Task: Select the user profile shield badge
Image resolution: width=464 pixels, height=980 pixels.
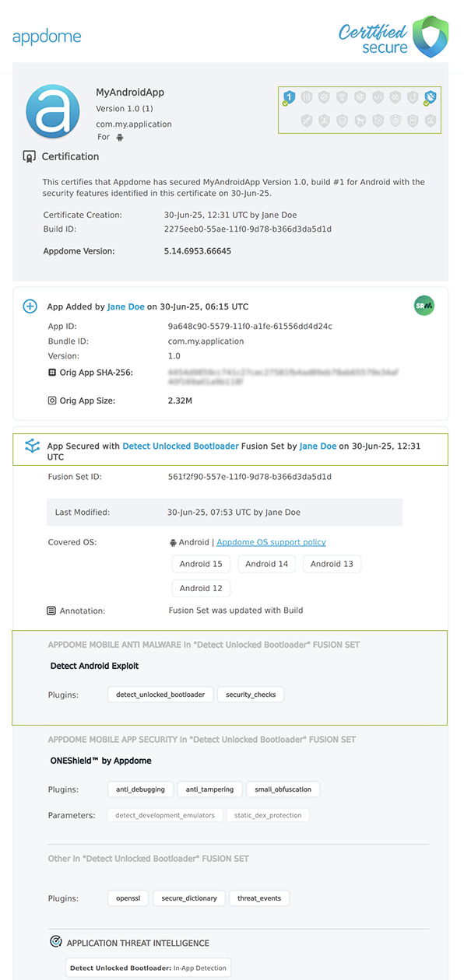Action: (324, 120)
